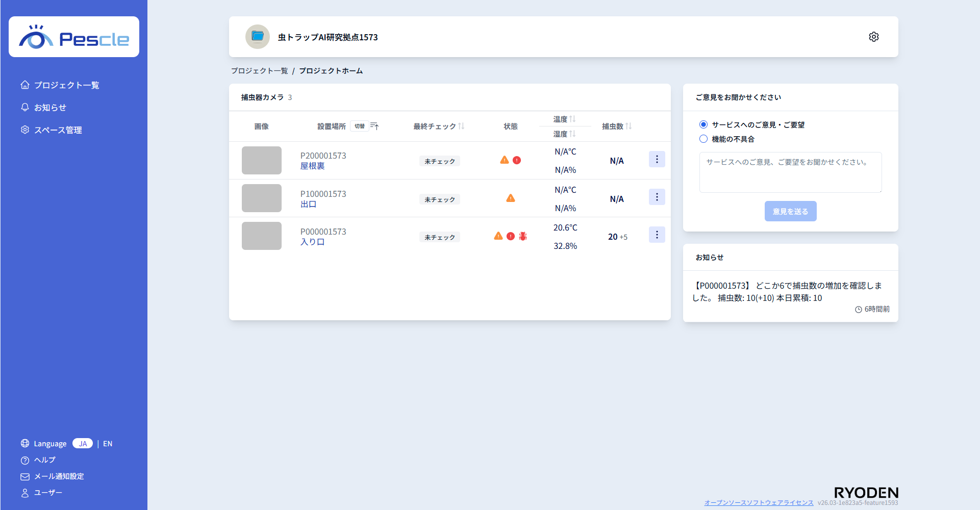This screenshot has height=510, width=980.
Task: Click 捕虫数 value 20 +5
Action: pos(618,237)
